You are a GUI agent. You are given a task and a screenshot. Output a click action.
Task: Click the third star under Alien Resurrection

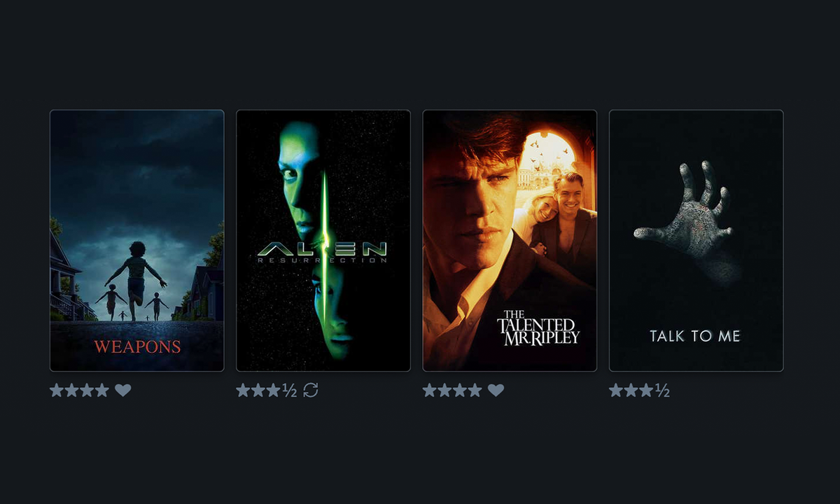pyautogui.click(x=274, y=390)
